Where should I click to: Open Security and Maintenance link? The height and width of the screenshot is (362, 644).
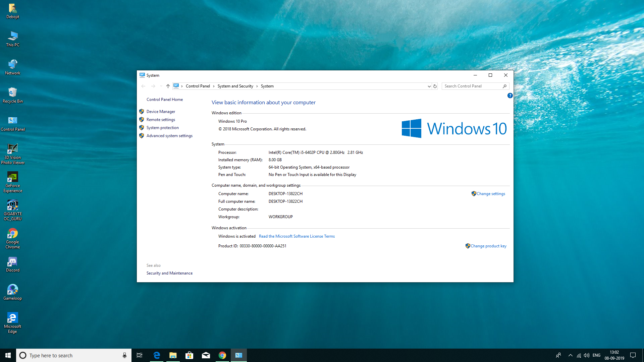pyautogui.click(x=169, y=273)
